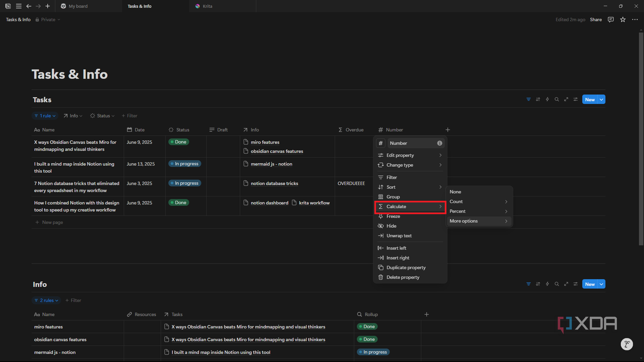Click the sort icon in the Tasks toolbar
Screen dimensions: 644x362
pyautogui.click(x=538, y=100)
